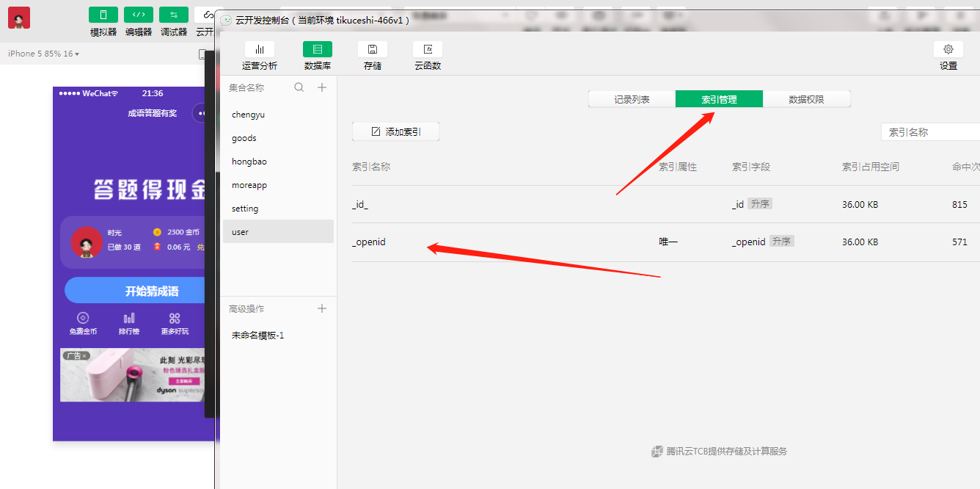Image resolution: width=980 pixels, height=489 pixels.
Task: Open 设置 gear settings icon
Action: click(x=948, y=49)
